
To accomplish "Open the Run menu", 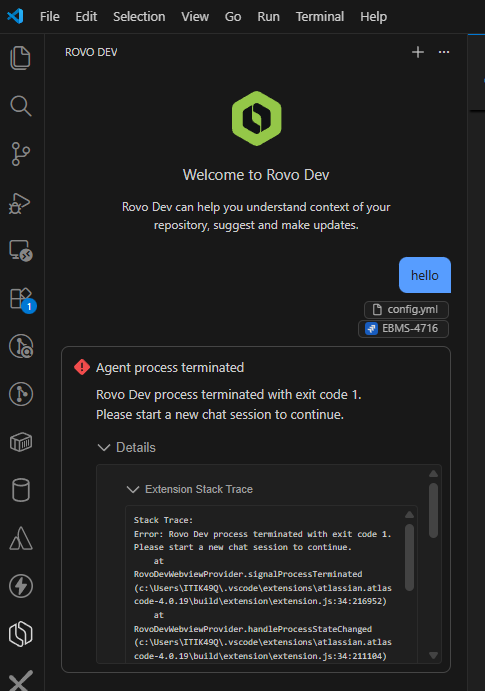I will 268,17.
